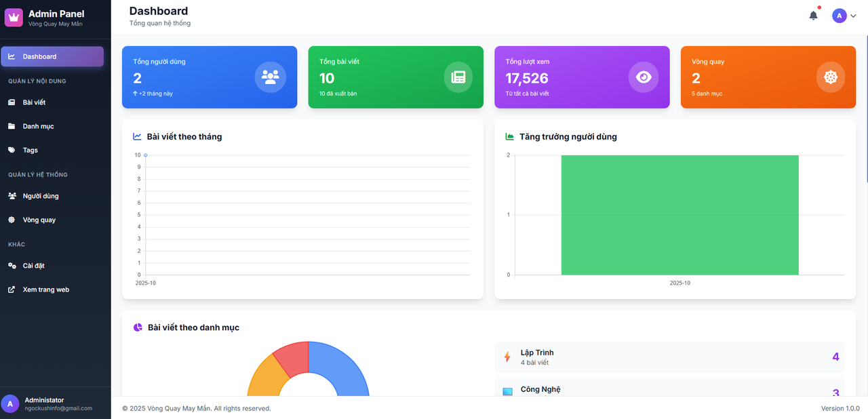
Task: Click the eye icon on Tổng lượt xem card
Action: tap(644, 77)
